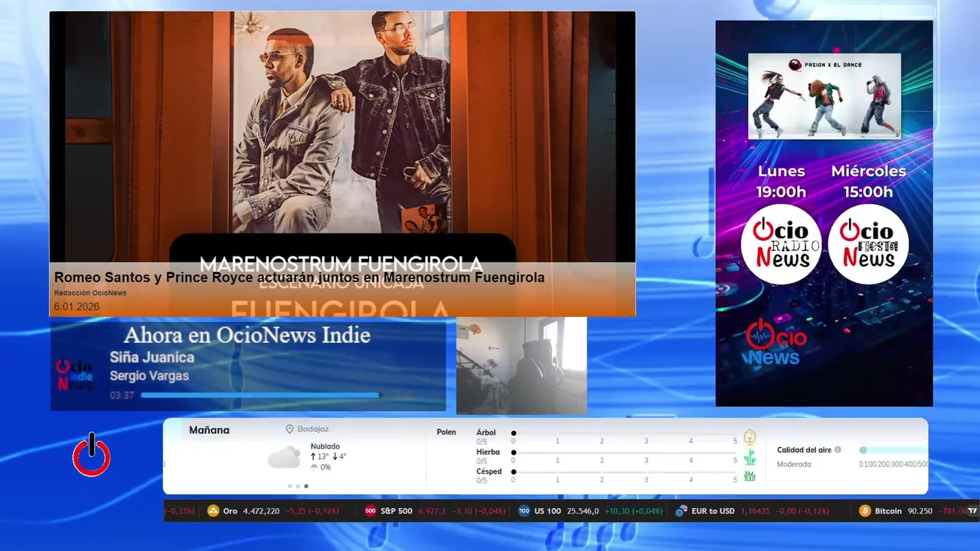Click the Oro price 4.472,220

click(x=261, y=511)
